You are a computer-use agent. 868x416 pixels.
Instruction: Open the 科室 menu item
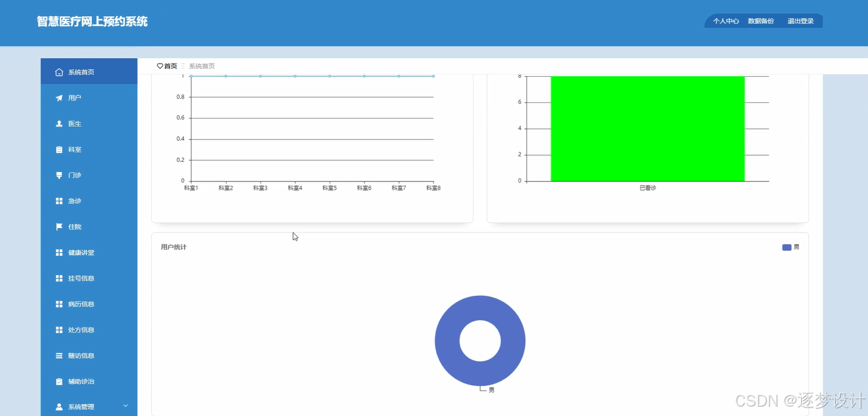point(89,150)
